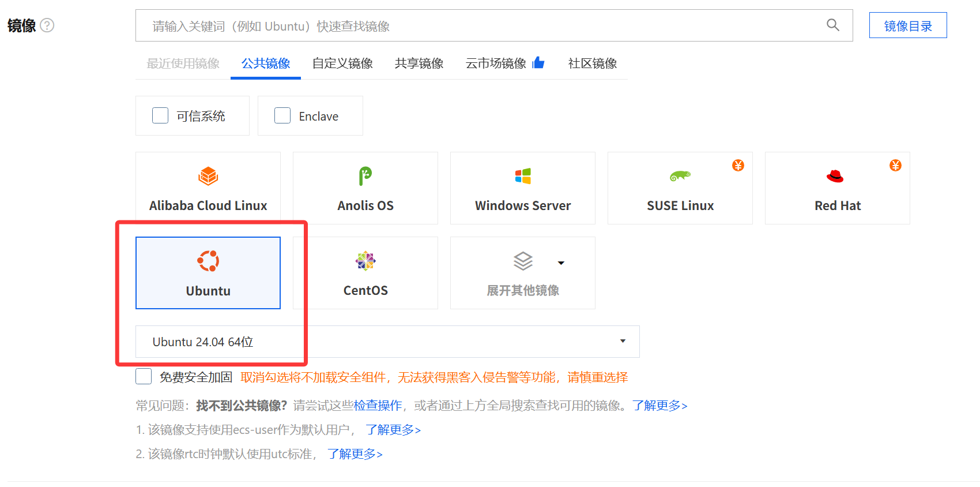Viewport: 980px width, 487px height.
Task: Click the 展开其他镜像 label
Action: pyautogui.click(x=523, y=290)
